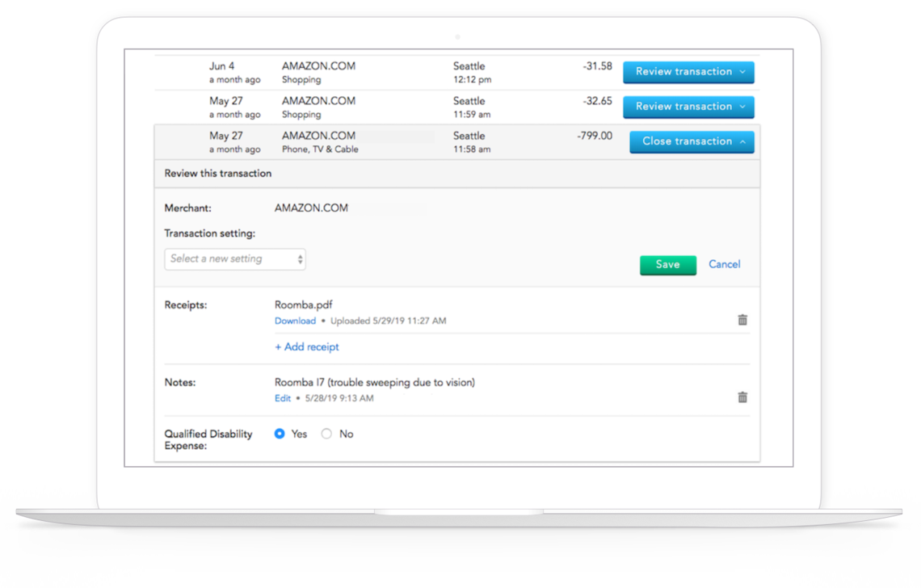Select No for Qualified Disability Expense
The height and width of the screenshot is (588, 921).
326,434
